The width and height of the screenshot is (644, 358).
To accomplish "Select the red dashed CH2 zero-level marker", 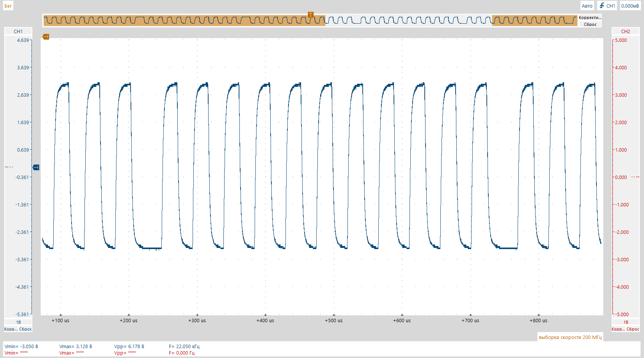I will pyautogui.click(x=635, y=177).
